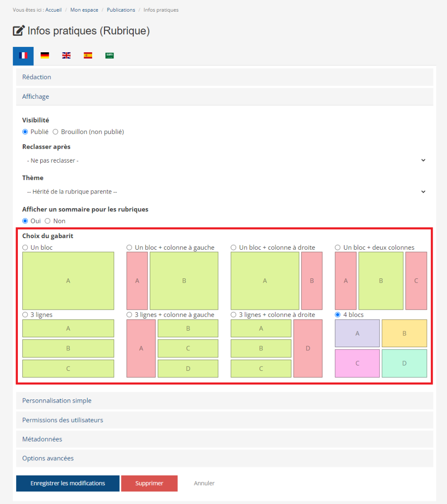Open the "Reclasser après" dropdown
The height and width of the screenshot is (504, 447).
click(224, 160)
